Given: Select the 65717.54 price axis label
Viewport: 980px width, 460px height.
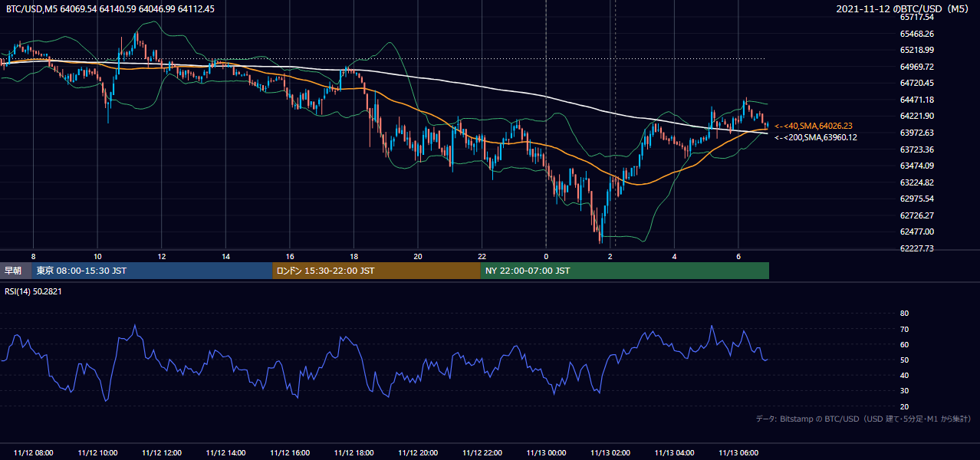Looking at the screenshot, I should click(x=916, y=17).
